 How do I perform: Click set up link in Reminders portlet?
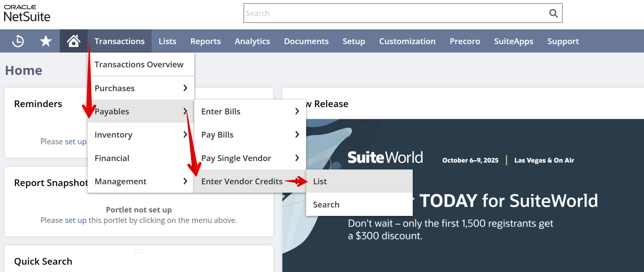[x=76, y=142]
